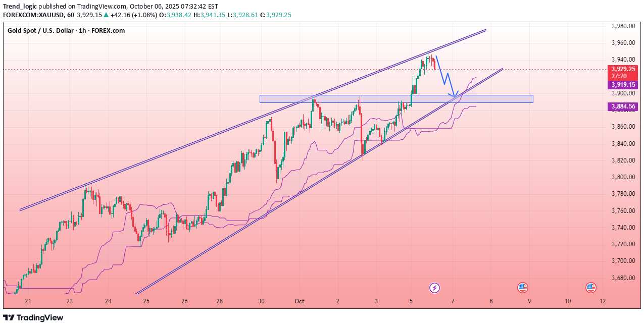Image resolution: width=644 pixels, height=327 pixels.
Task: Click the purple lightning bolt event icon
Action: [x=434, y=288]
